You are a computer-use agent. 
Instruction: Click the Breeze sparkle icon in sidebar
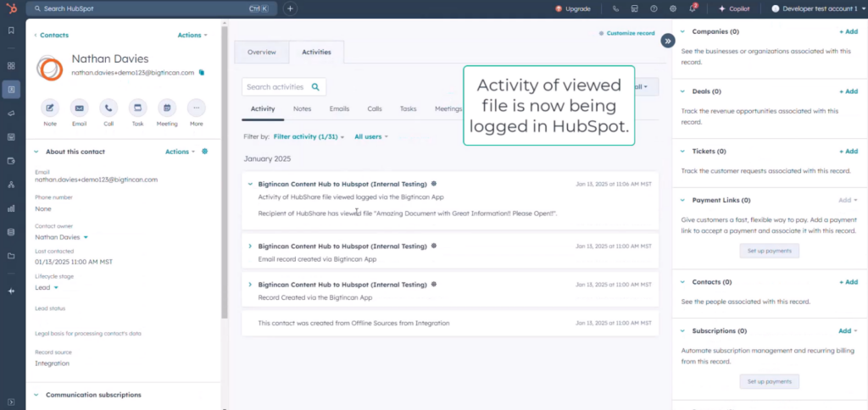11,291
